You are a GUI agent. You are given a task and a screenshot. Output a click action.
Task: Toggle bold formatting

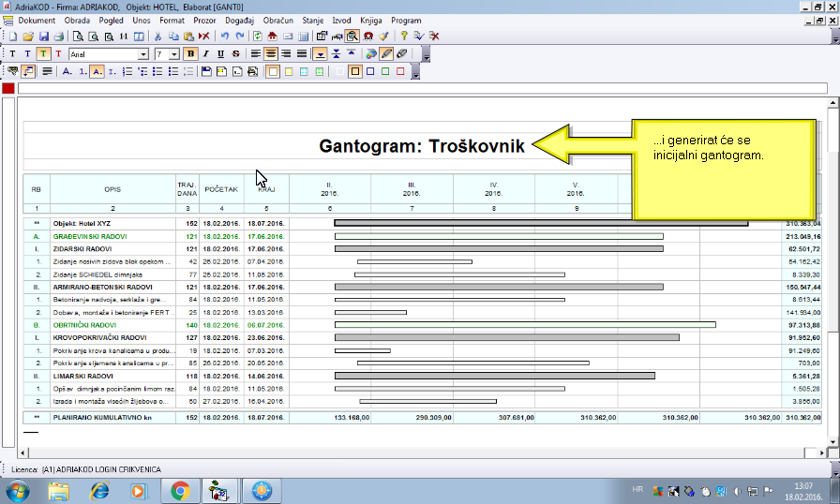pyautogui.click(x=190, y=54)
